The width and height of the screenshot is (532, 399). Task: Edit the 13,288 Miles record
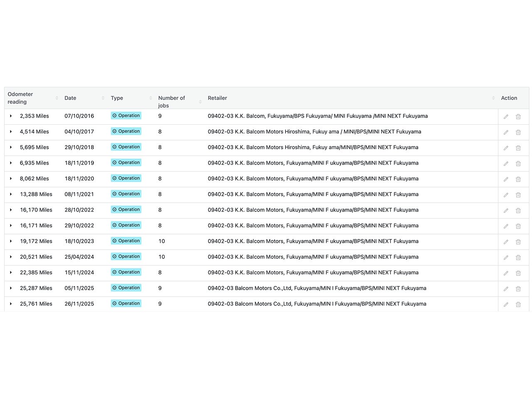(x=506, y=195)
